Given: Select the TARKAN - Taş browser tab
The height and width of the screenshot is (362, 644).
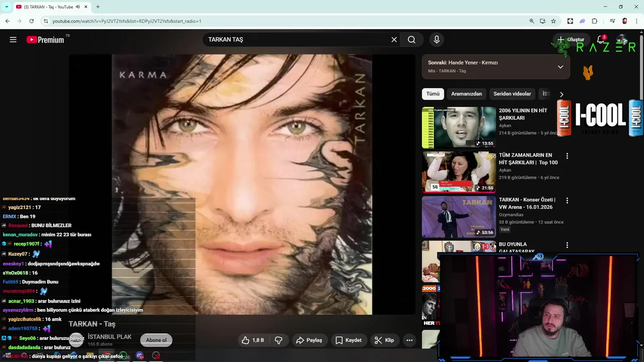Looking at the screenshot, I should click(x=51, y=7).
